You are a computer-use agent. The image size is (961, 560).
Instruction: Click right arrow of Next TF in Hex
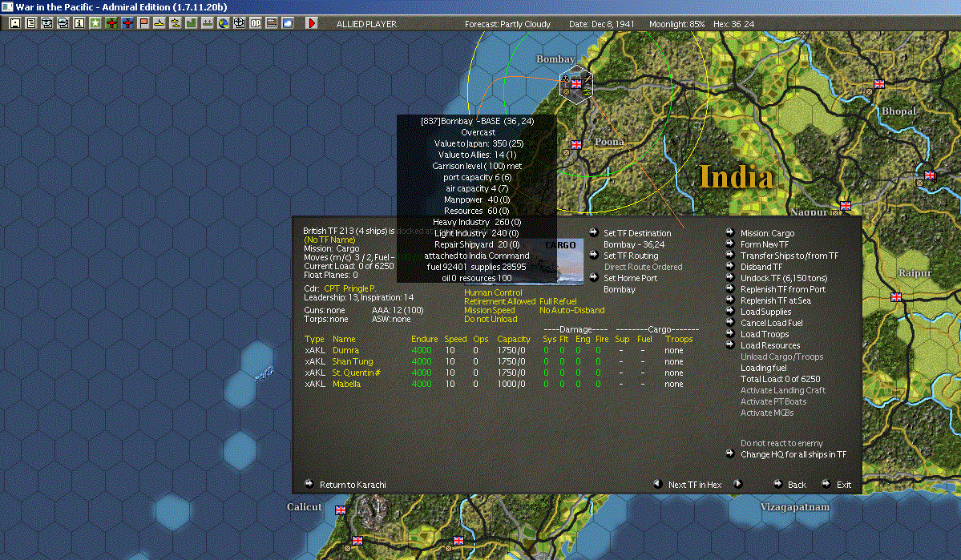738,483
